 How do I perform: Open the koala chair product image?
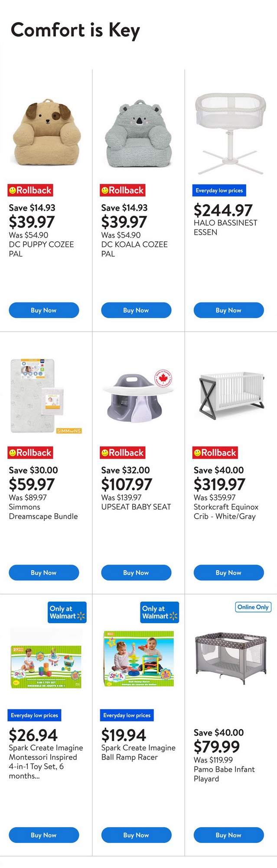point(138,135)
